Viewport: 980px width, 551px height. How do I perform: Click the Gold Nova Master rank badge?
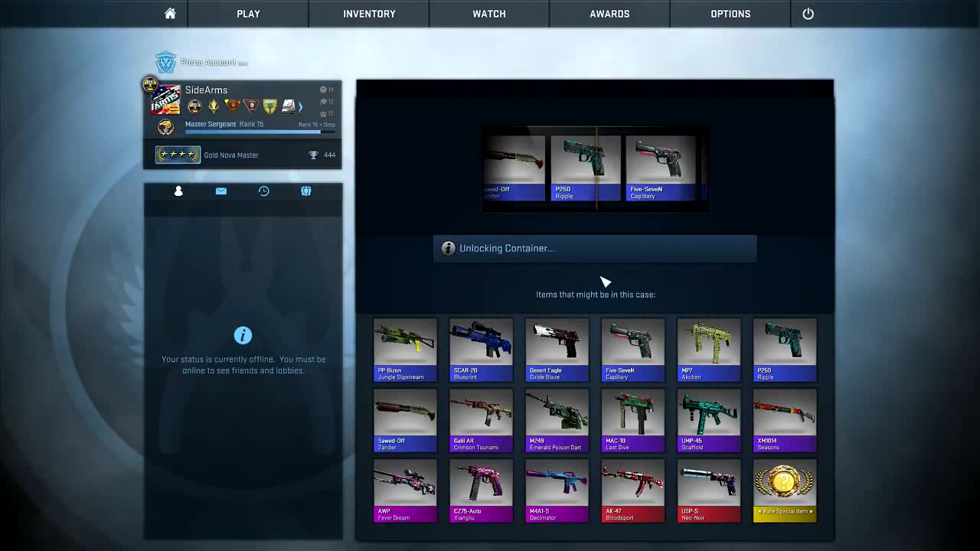click(178, 155)
